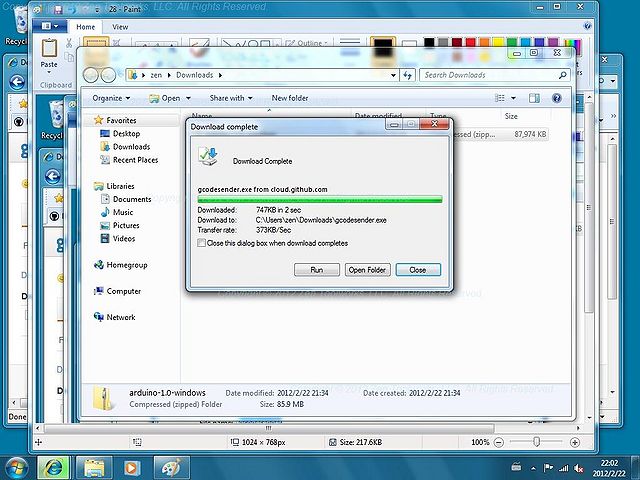Open the Paste dropdown arrow under Paste

[49, 73]
